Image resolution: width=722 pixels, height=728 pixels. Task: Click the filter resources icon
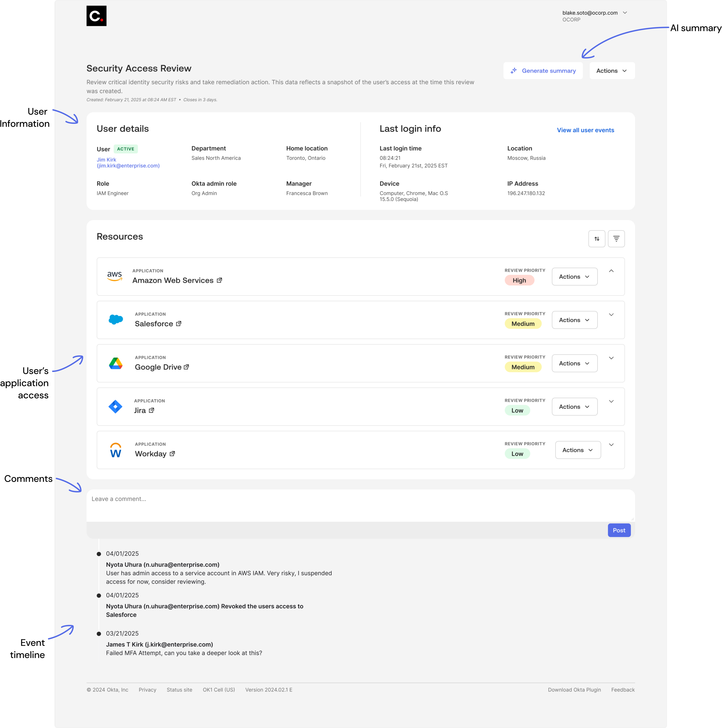(x=616, y=239)
